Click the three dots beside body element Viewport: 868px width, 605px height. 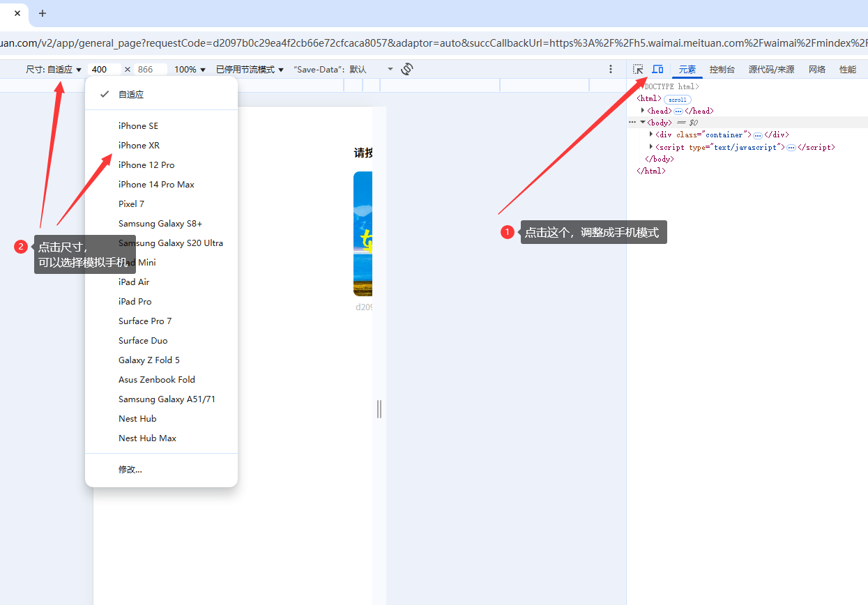(x=632, y=122)
